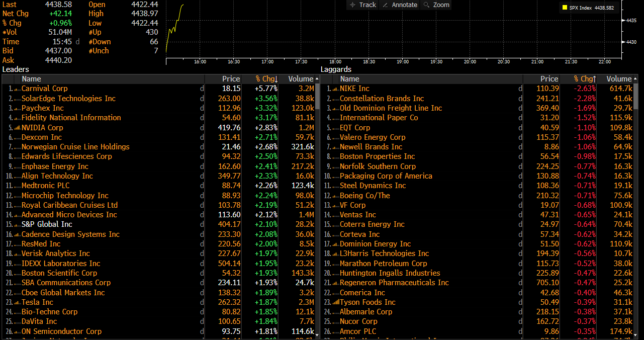
Task: Sort Leaders by the Volume column
Action: (301, 79)
